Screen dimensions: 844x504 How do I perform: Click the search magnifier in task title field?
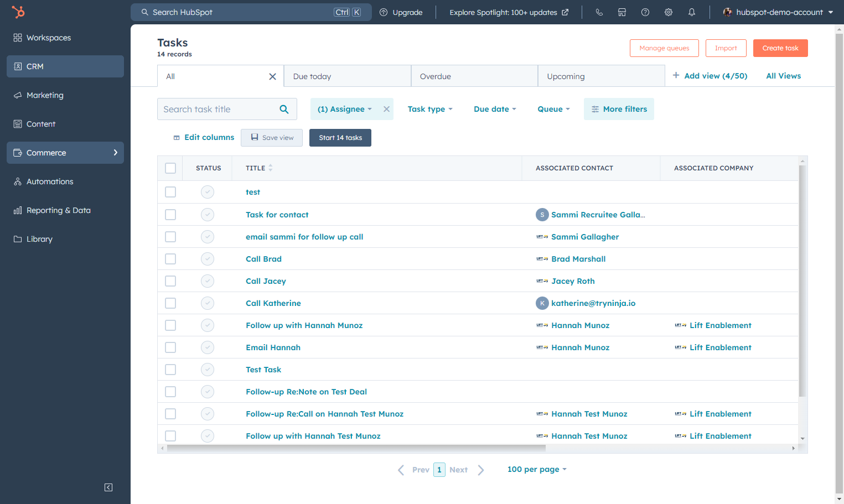284,110
